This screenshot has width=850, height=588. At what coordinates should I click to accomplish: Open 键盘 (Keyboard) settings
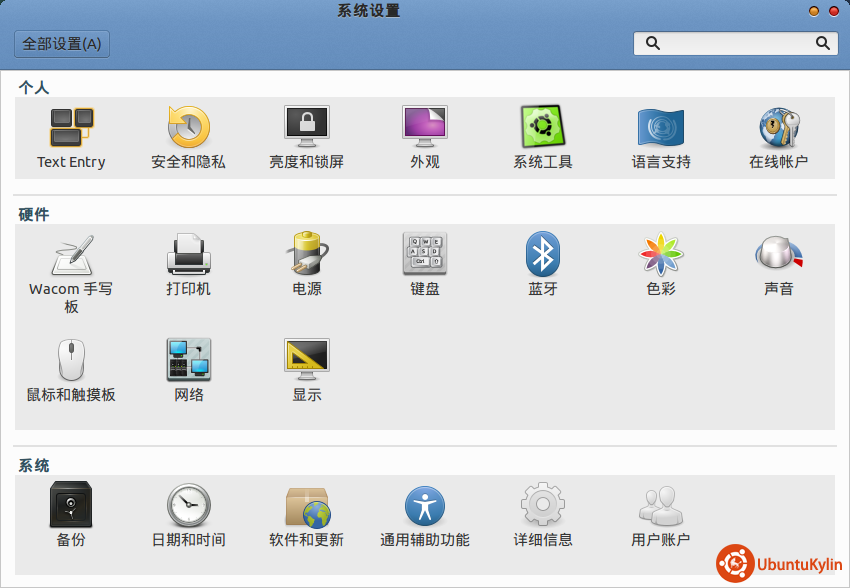pyautogui.click(x=424, y=256)
